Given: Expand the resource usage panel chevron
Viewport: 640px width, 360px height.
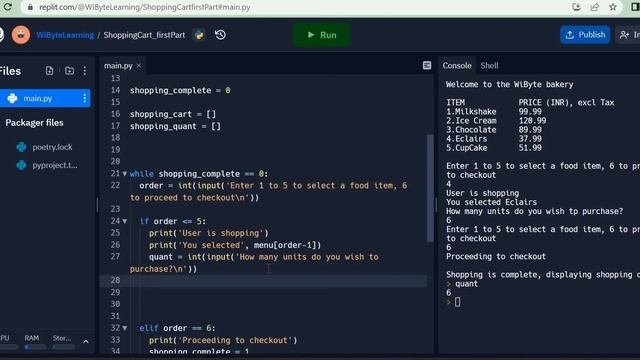Looking at the screenshot, I should pos(86,342).
